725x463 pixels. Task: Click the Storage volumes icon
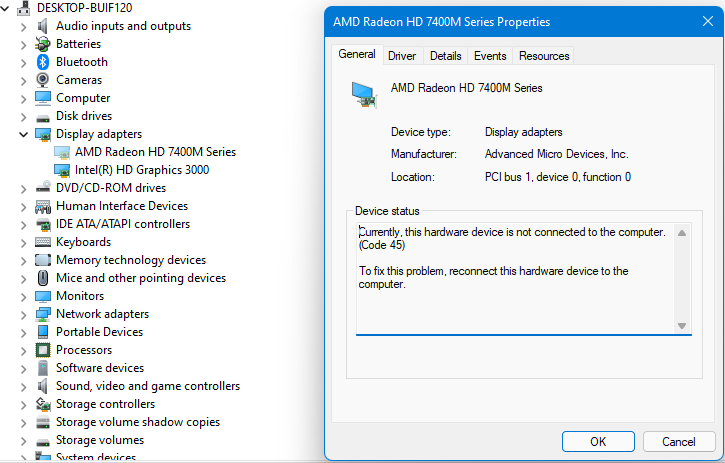[x=43, y=442]
